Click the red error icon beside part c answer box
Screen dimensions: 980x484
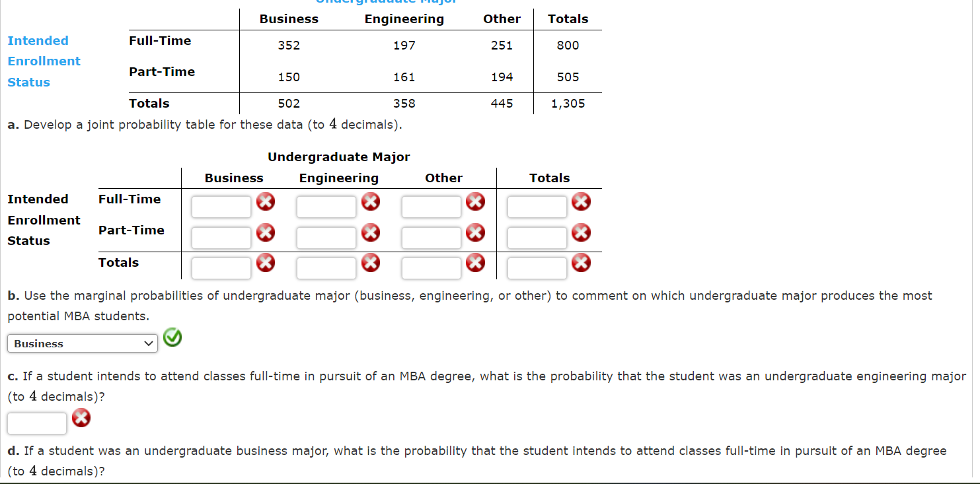point(81,418)
